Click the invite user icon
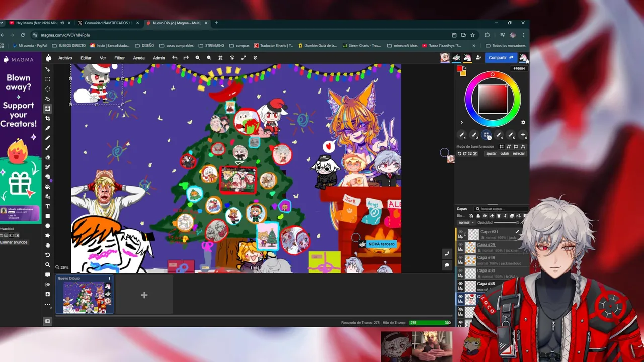Viewport: 644px width, 362px height. 478,58
